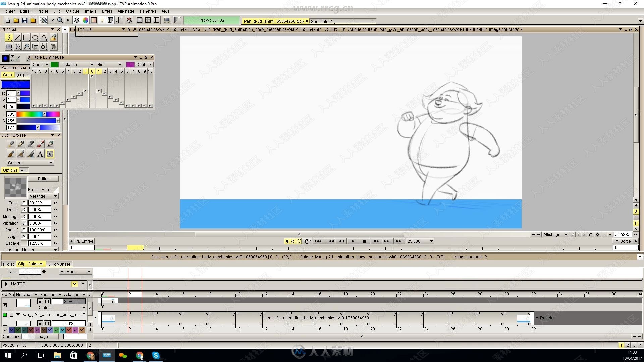Click the Répéter post-behavior button

[547, 318]
